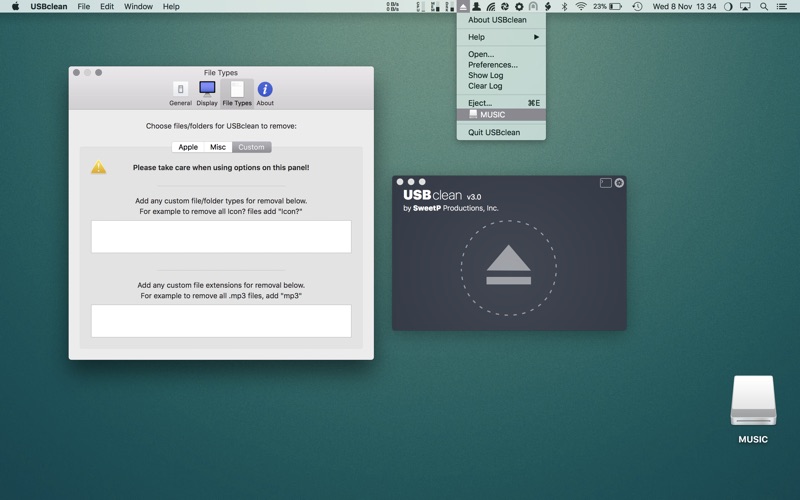This screenshot has height=500, width=800.
Task: Select the Apple segment tab
Action: 188,147
